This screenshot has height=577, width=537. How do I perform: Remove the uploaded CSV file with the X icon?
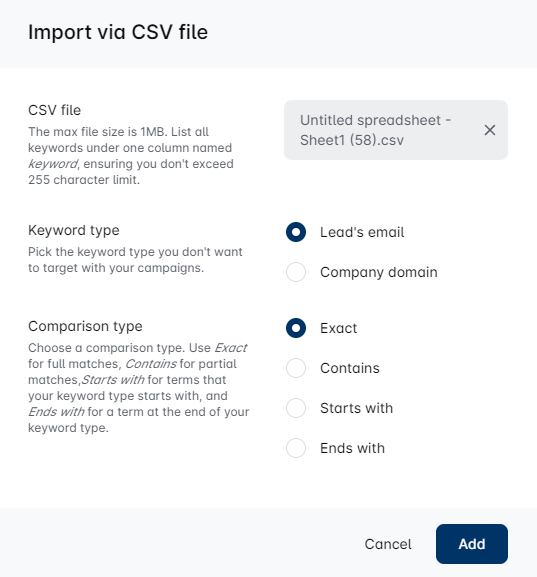point(490,130)
